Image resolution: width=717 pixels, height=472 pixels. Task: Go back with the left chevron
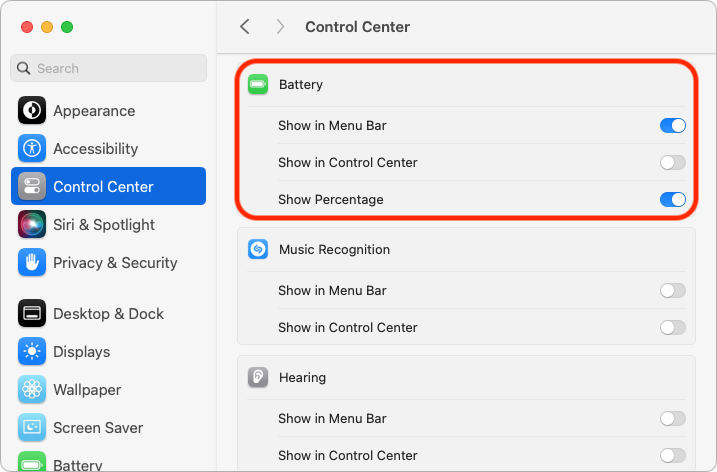point(245,27)
